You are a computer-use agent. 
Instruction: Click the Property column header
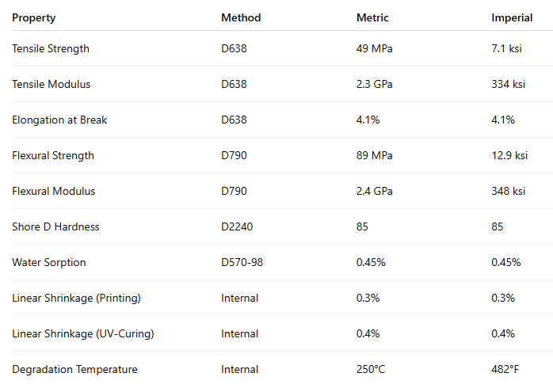[x=34, y=17]
